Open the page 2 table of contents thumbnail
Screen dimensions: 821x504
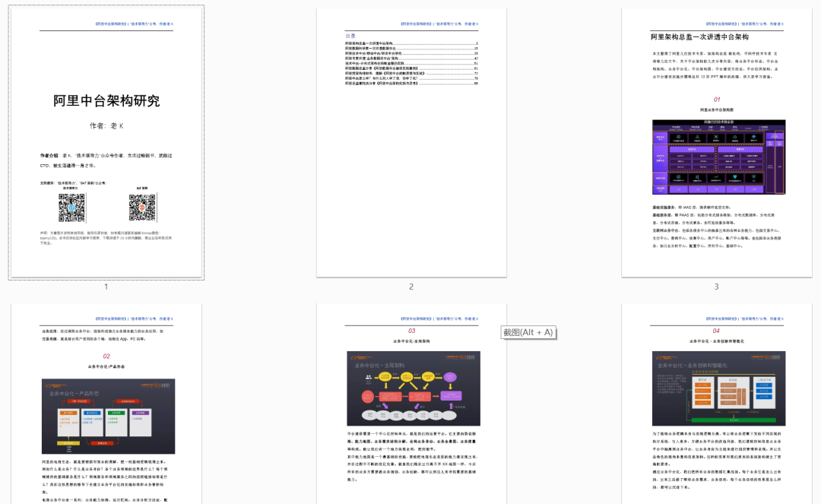411,142
